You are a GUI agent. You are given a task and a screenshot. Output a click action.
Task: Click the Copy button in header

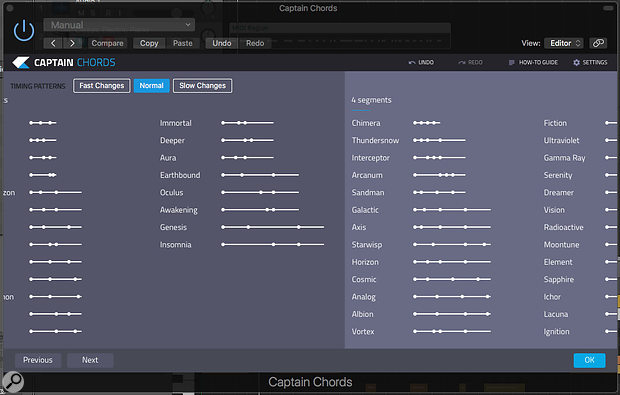click(x=149, y=43)
